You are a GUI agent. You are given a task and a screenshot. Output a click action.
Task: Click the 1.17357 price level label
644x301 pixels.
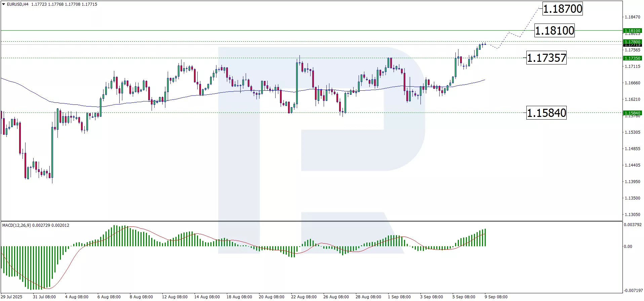547,58
